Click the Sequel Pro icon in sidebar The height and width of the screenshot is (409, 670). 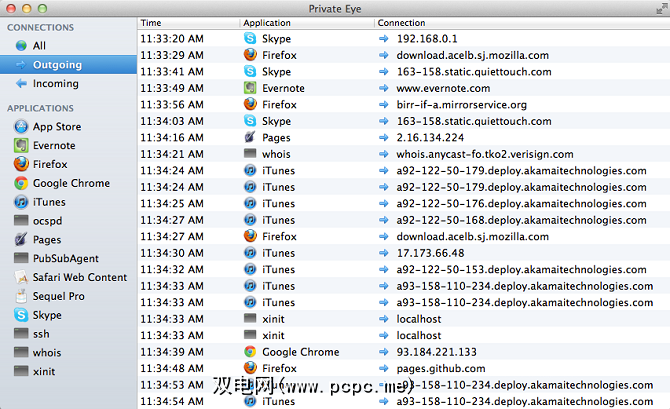coord(21,296)
